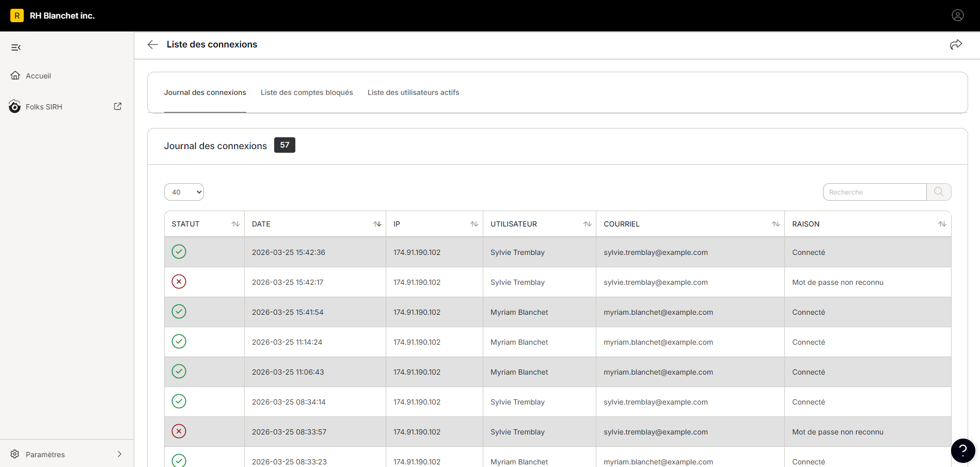Image resolution: width=980 pixels, height=467 pixels.
Task: Focus the Recherche search field
Action: pyautogui.click(x=875, y=192)
